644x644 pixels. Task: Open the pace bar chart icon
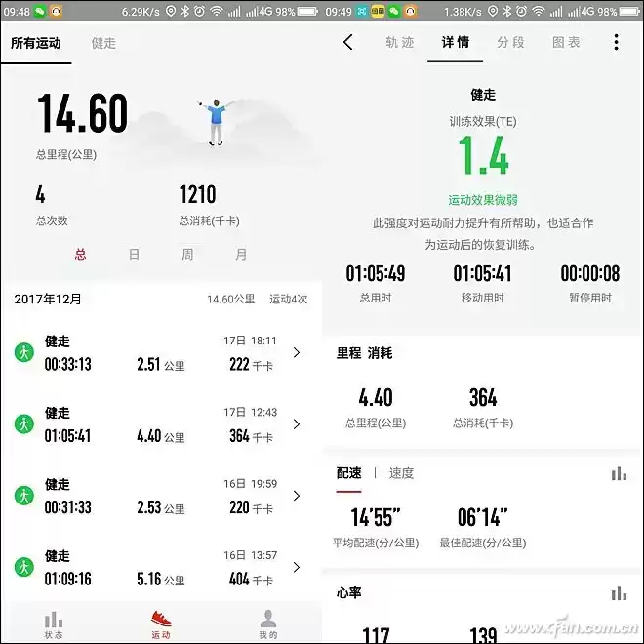(619, 473)
